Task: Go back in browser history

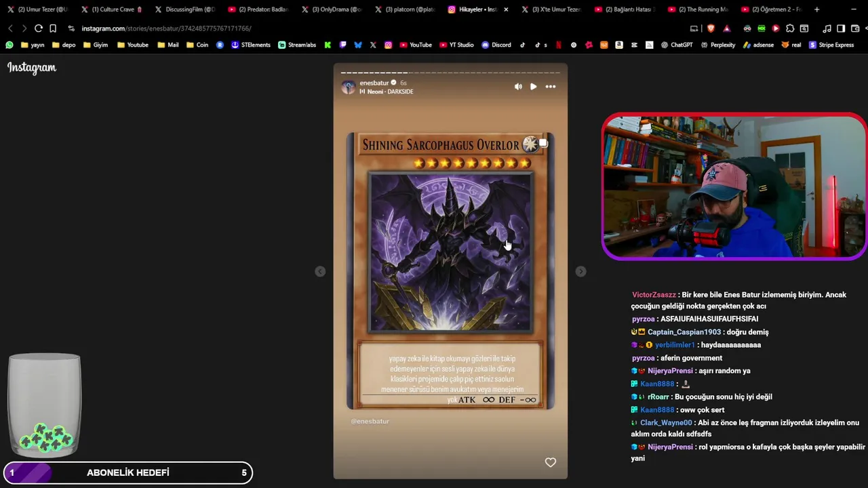Action: coord(10,28)
